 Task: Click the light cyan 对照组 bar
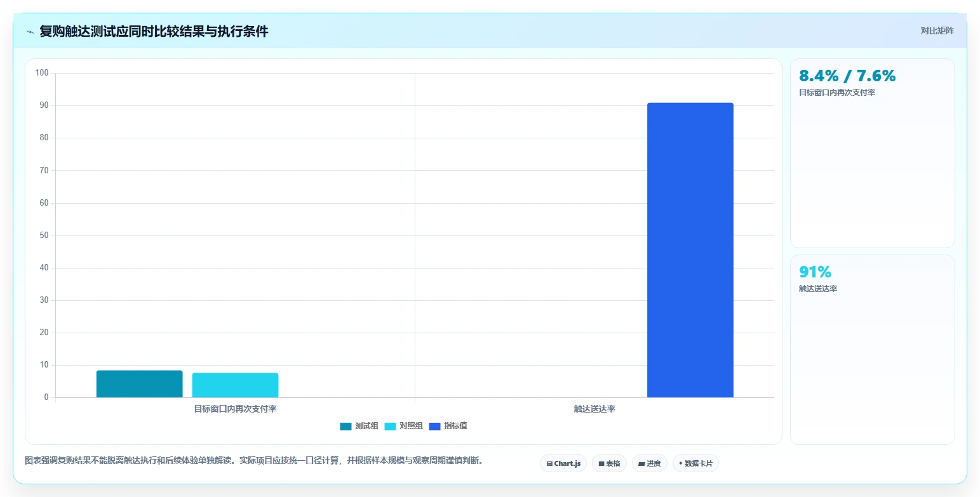[235, 385]
